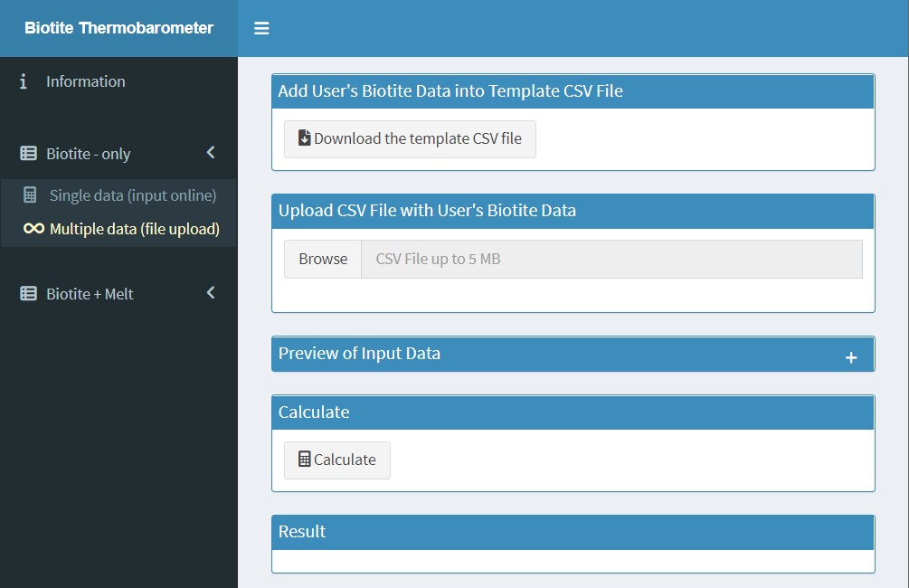Click the calculator icon next to Single data
909x588 pixels.
pyautogui.click(x=31, y=195)
